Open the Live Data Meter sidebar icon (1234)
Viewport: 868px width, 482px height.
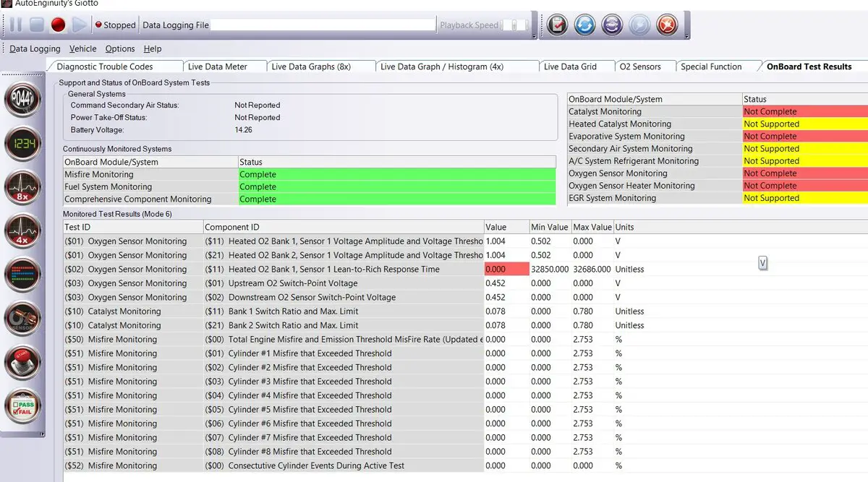(x=22, y=145)
